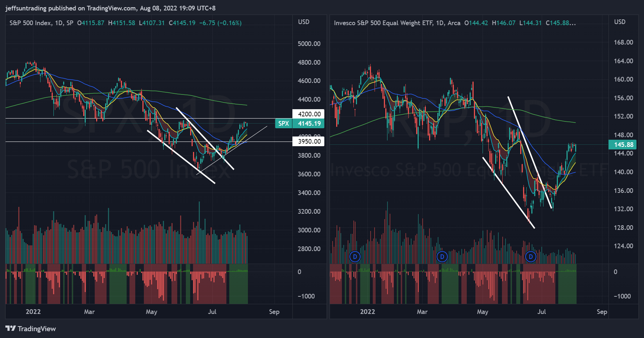The width and height of the screenshot is (644, 338).
Task: Click Sep on the S&P 500 time axis
Action: click(x=274, y=312)
